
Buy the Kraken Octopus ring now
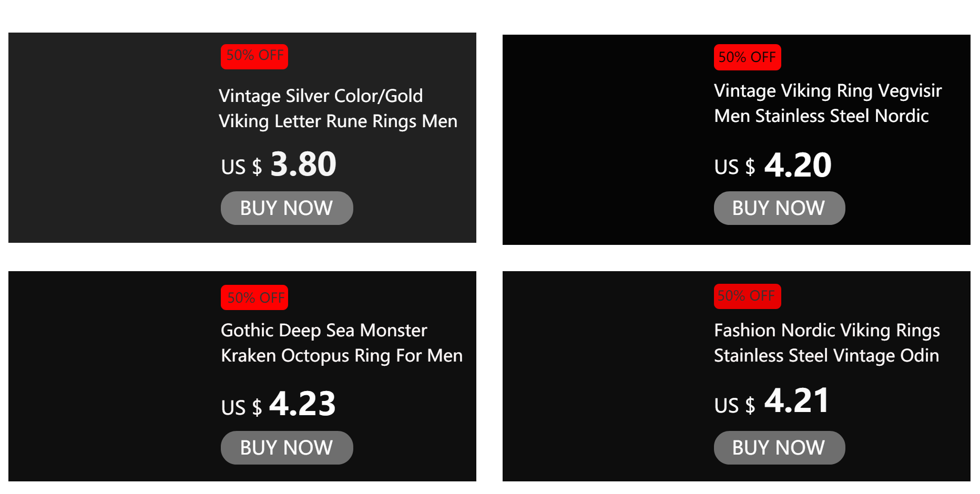coord(287,448)
